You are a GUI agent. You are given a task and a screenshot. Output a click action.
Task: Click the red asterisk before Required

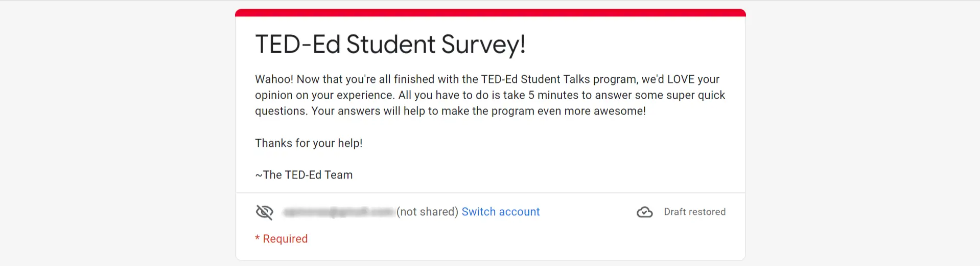(258, 238)
